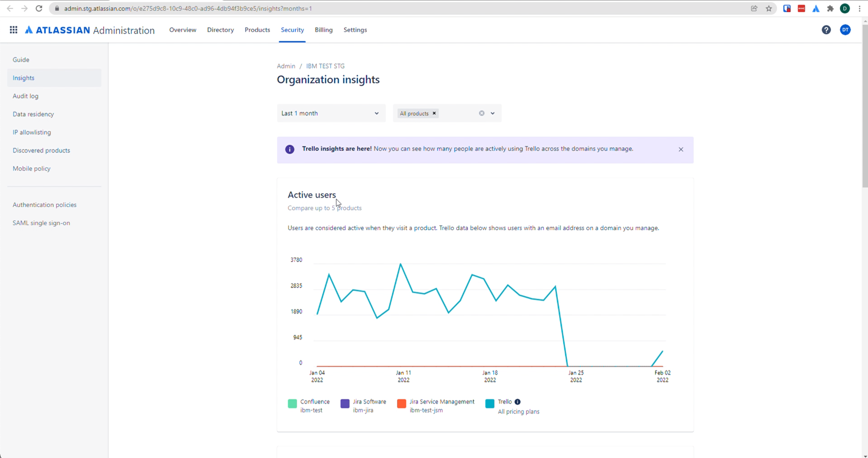Click the browser reload icon
This screenshot has width=868, height=458.
[39, 9]
